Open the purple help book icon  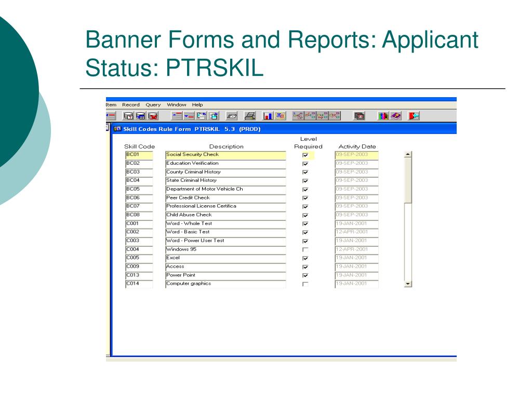tap(395, 116)
